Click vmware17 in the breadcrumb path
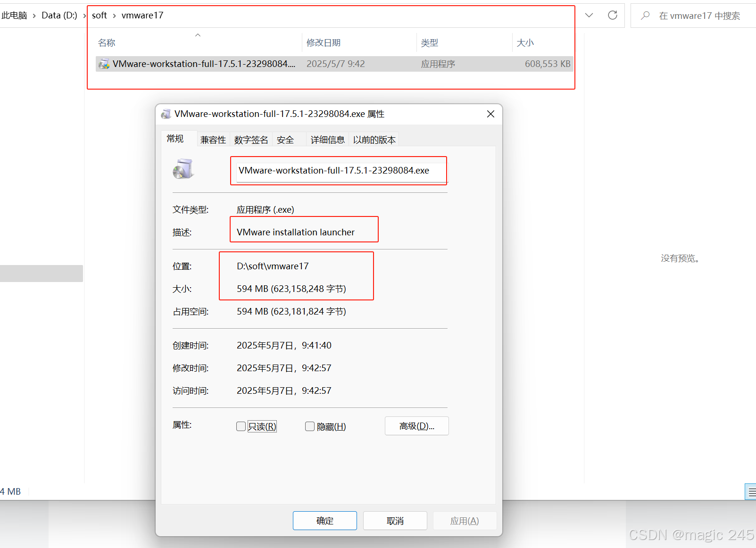756x548 pixels. click(x=142, y=16)
